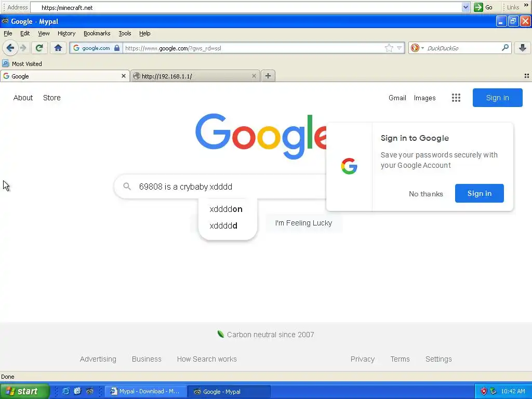Open the Settings footer menu
Viewport: 532px width, 399px height.
pos(438,359)
